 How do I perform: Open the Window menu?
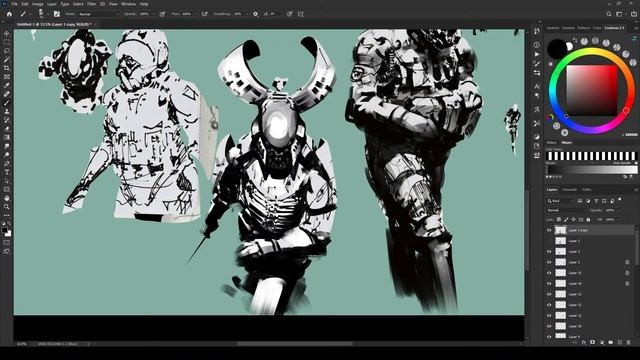(128, 4)
